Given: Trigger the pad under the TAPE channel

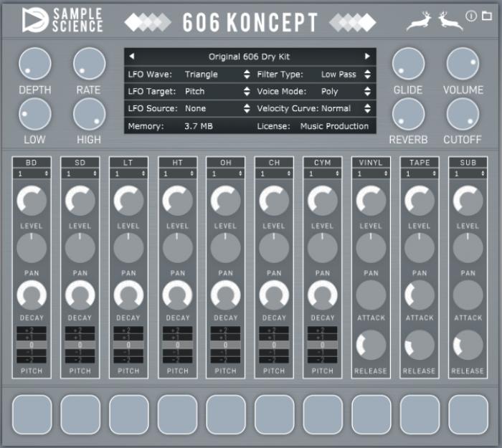Looking at the screenshot, I should click(420, 415).
